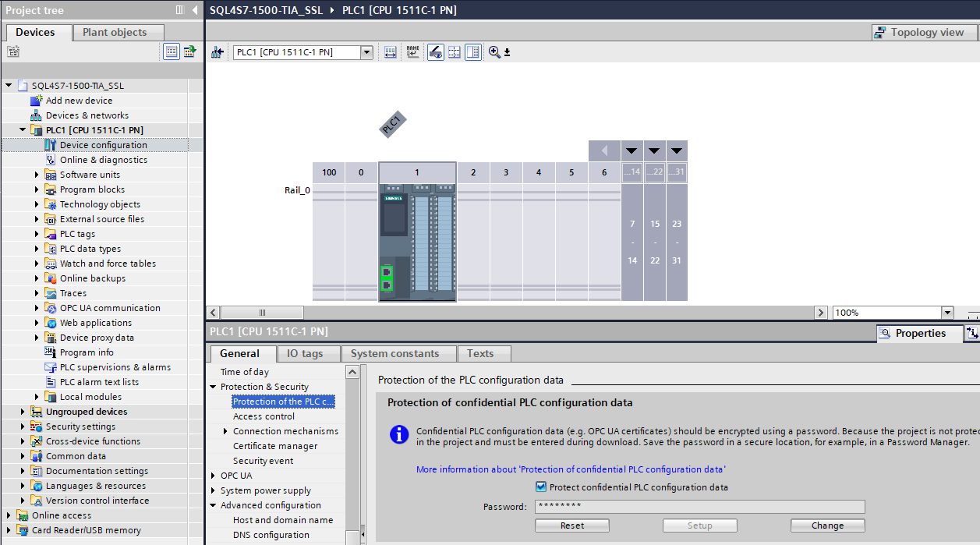
Task: Open the 'More information about Protection' link
Action: (571, 469)
